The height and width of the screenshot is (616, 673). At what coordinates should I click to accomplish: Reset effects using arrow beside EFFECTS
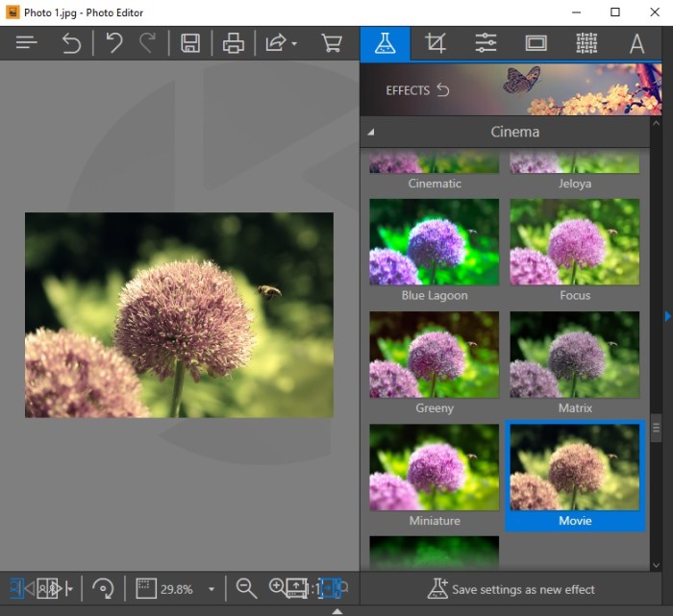point(443,89)
